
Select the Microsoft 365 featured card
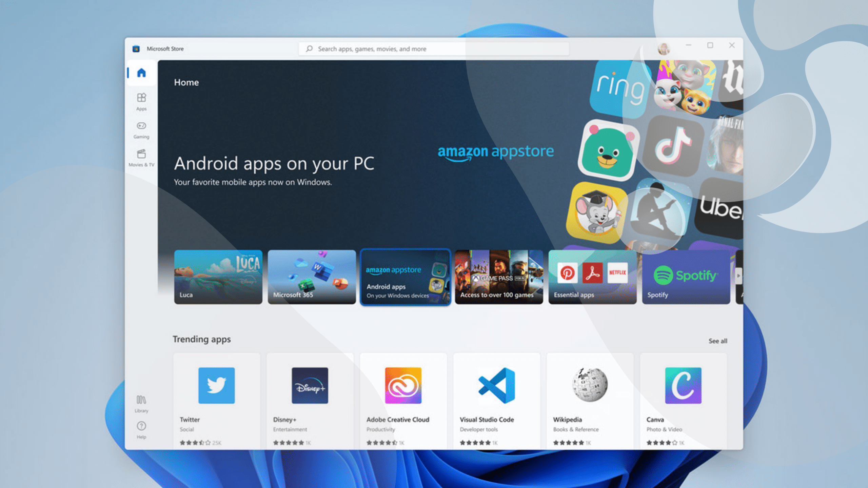[312, 277]
